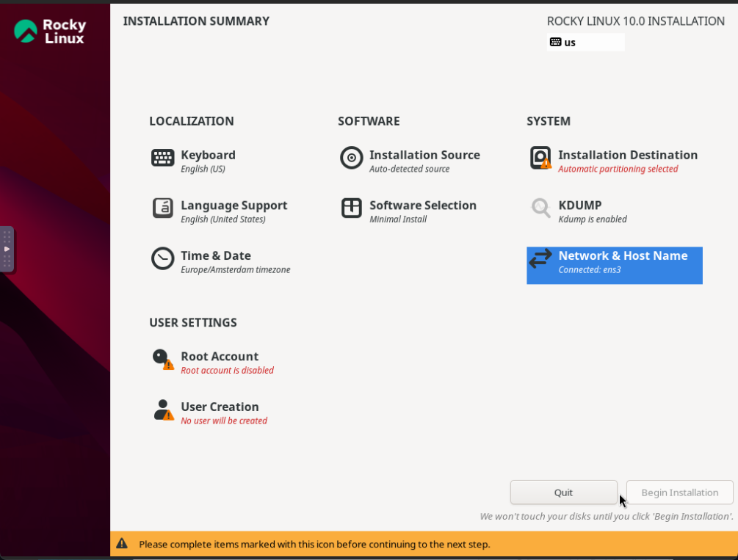
Task: Click the 'SYSTEM' section heading
Action: 549,121
